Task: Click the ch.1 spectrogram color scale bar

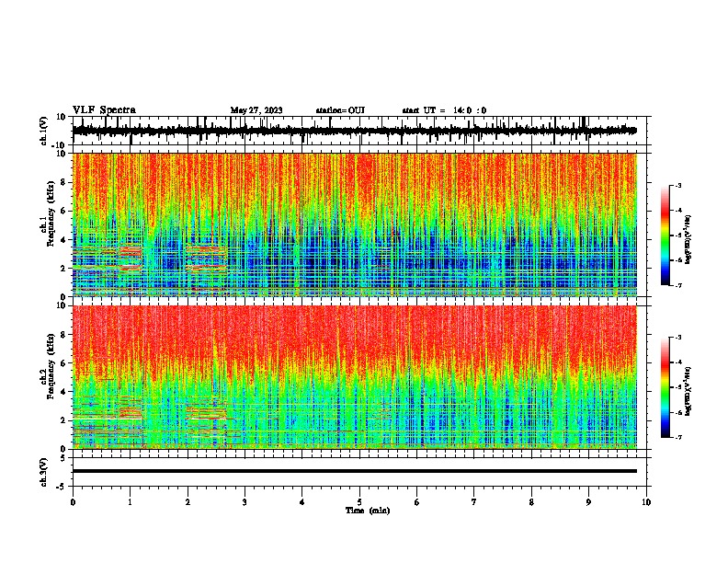Action: click(x=665, y=236)
